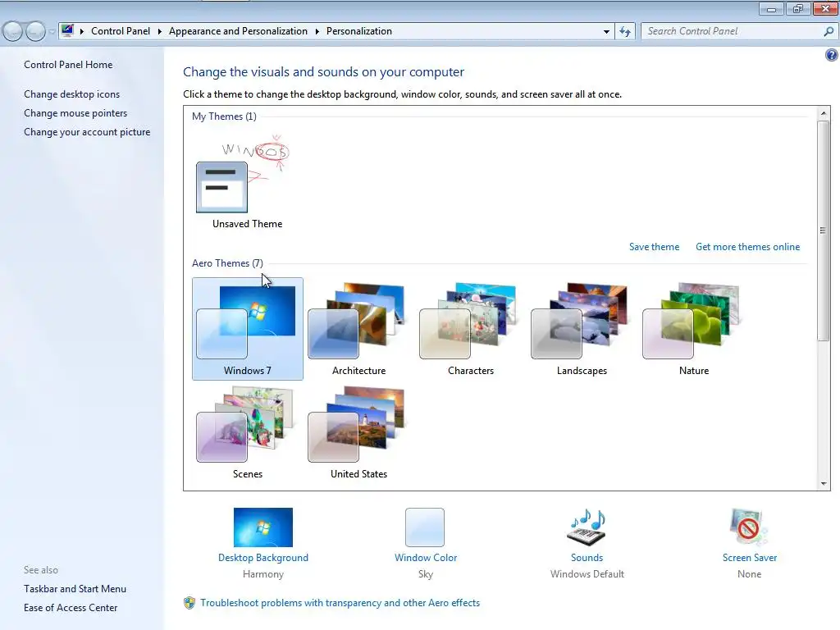This screenshot has width=840, height=630.
Task: Expand arrow after Appearance and Personalization
Action: click(317, 32)
